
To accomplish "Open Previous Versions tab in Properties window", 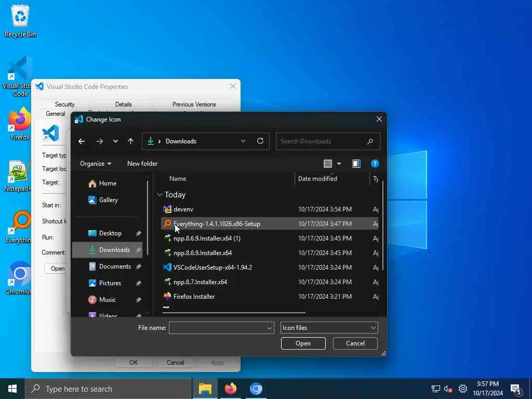I will tap(194, 104).
